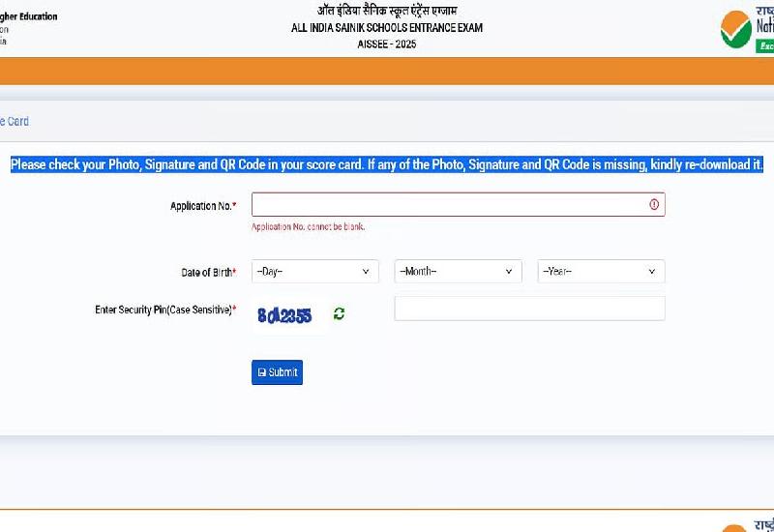The height and width of the screenshot is (532, 774).
Task: Click the 'Enter Security Pin(Case Sensitive)' label
Action: pyautogui.click(x=165, y=310)
